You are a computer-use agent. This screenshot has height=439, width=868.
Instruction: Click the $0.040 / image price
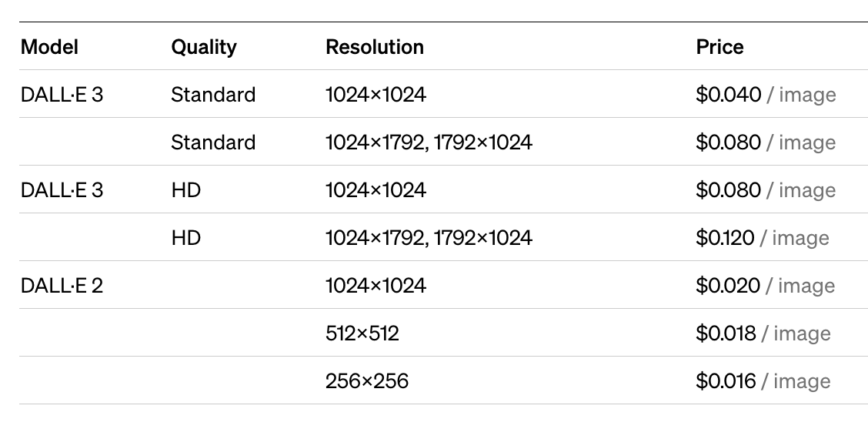(766, 95)
